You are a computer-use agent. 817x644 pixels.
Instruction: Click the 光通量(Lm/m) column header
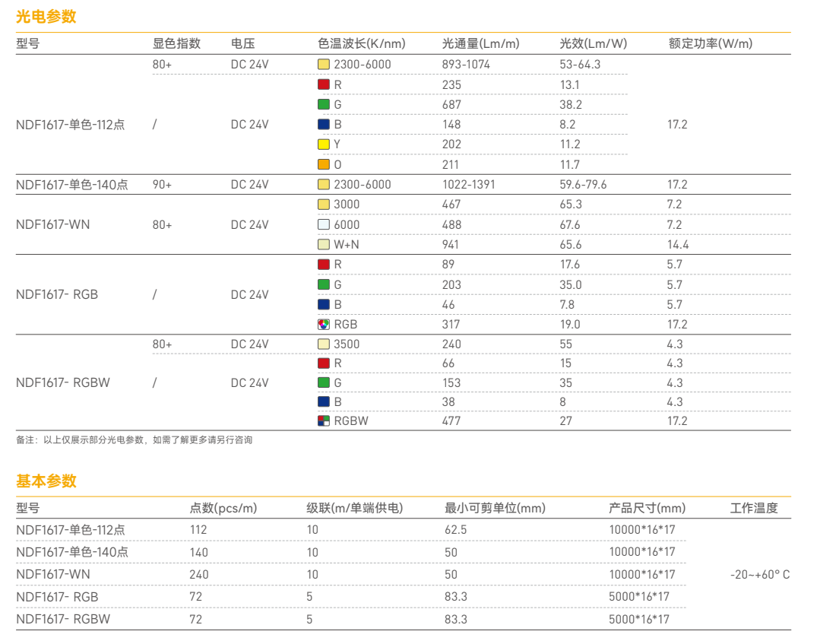point(480,43)
